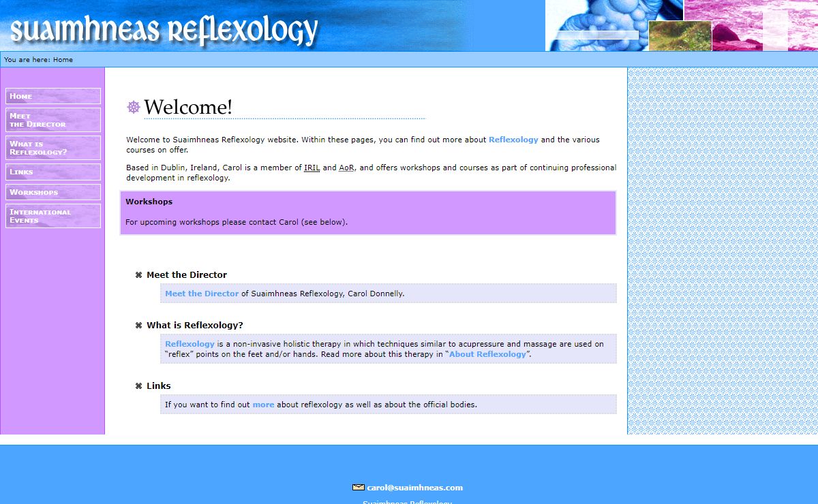Click the 'more' link under Links

[x=263, y=405]
